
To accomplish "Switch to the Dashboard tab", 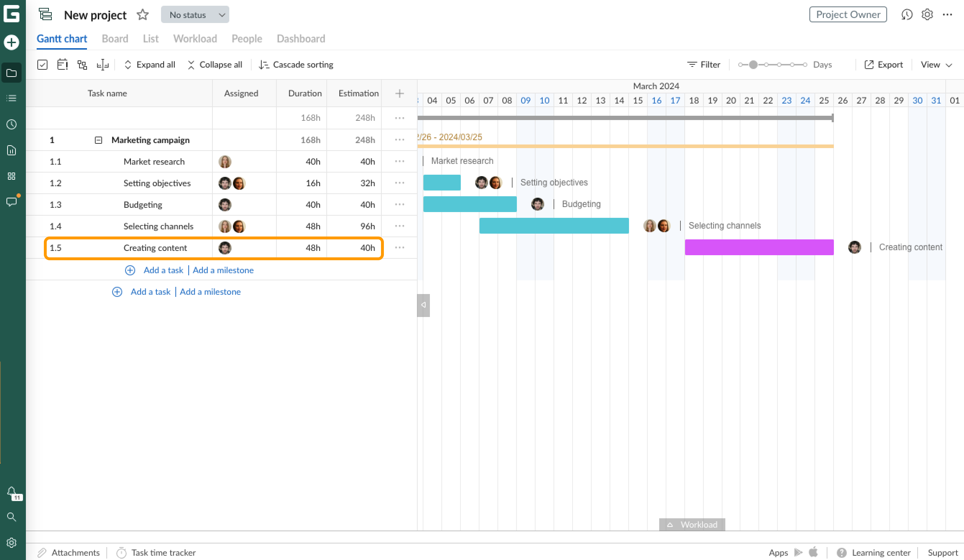I will tap(301, 38).
